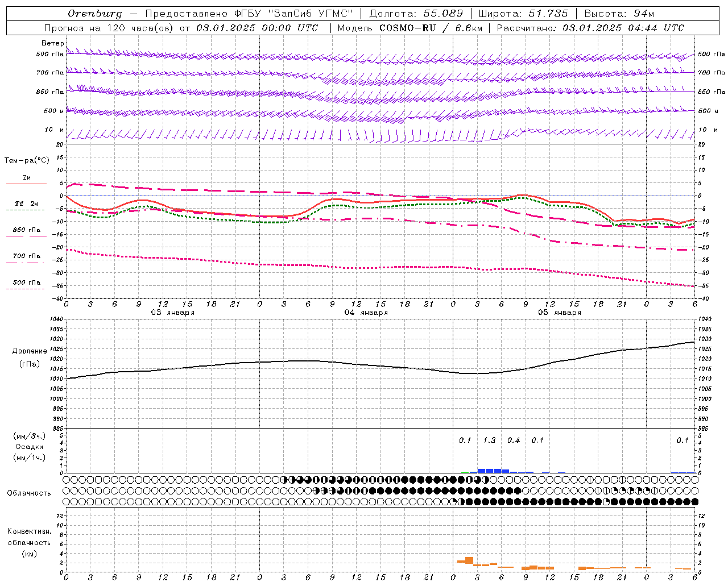Click the 04 января date label
The width and height of the screenshot is (728, 582).
tap(366, 312)
